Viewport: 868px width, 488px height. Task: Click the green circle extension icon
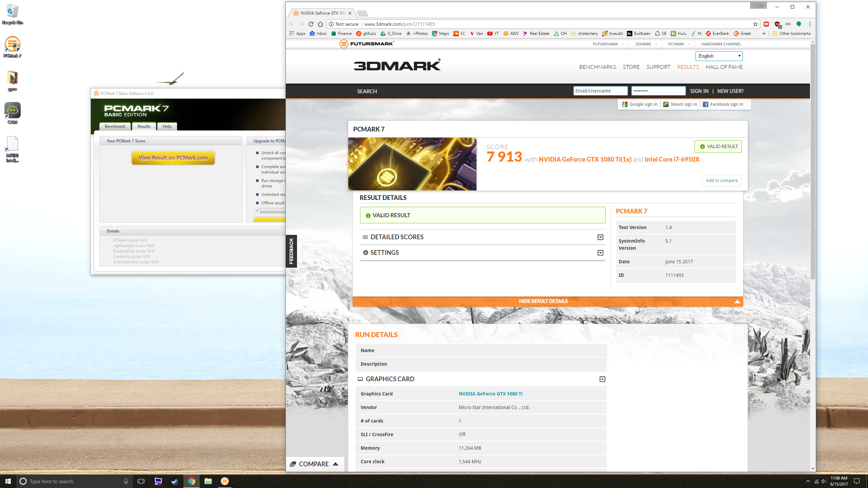pyautogui.click(x=799, y=24)
